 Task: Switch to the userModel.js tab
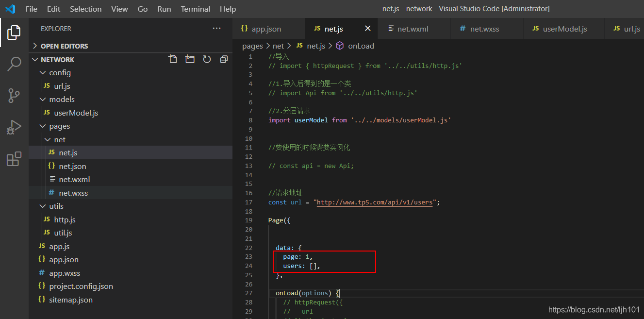[x=564, y=29]
